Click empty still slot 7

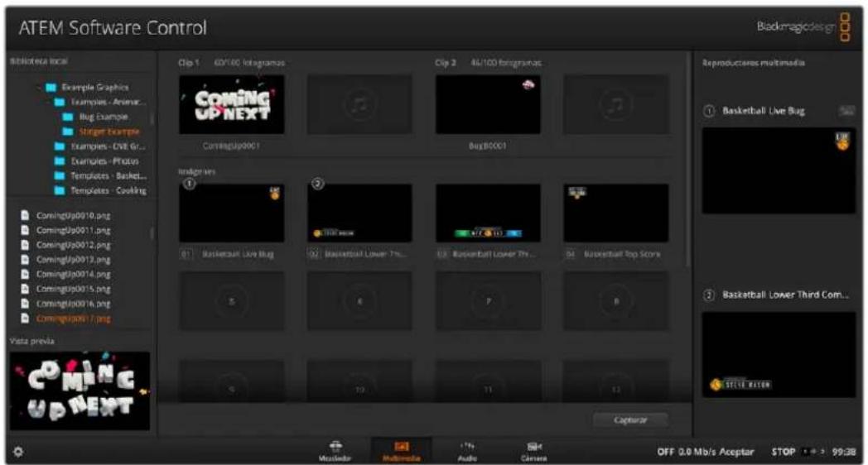click(x=488, y=301)
